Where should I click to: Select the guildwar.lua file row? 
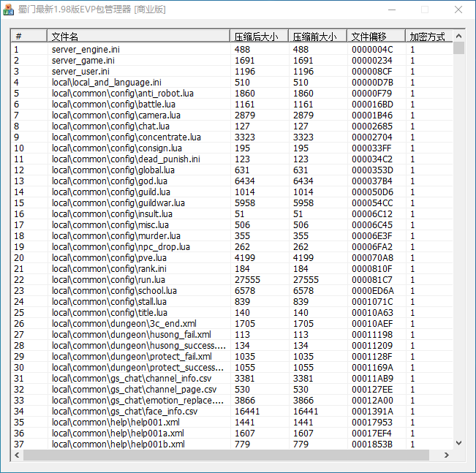point(118,203)
